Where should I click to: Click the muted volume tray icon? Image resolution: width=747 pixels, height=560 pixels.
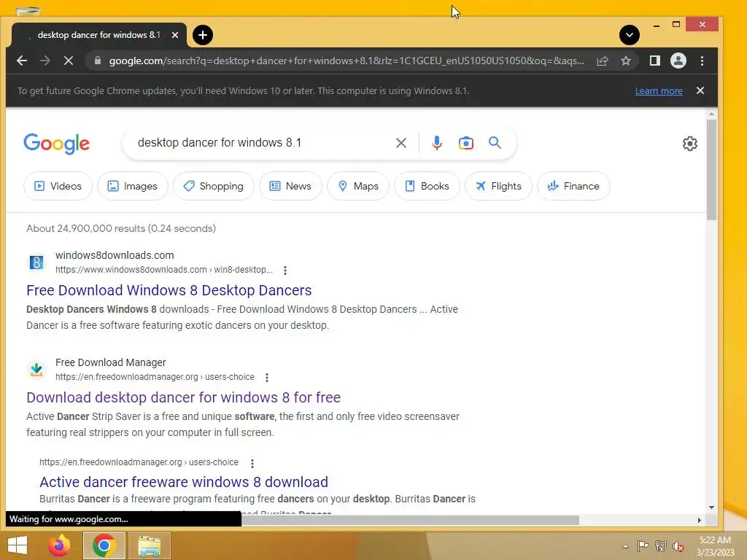(678, 546)
